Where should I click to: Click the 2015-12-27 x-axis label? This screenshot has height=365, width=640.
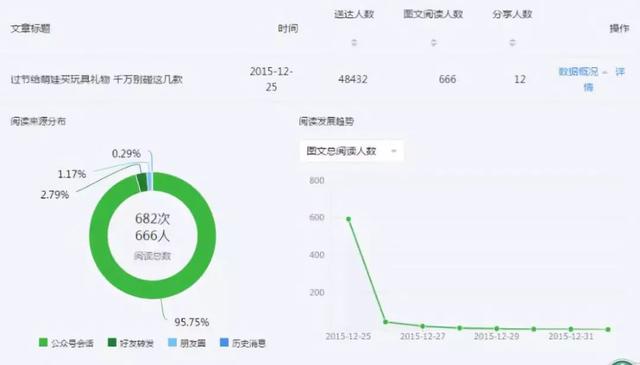[x=422, y=336]
